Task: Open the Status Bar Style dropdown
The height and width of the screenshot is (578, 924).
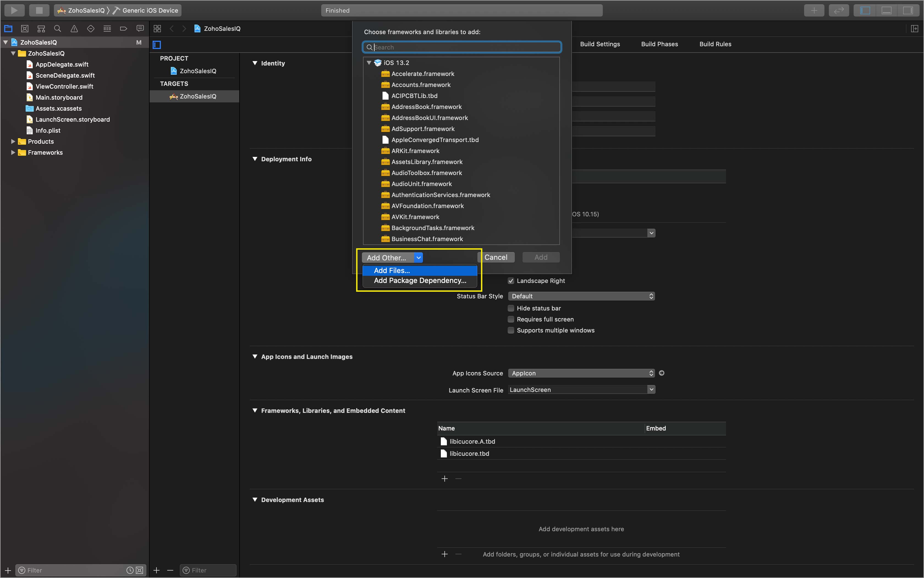Action: pos(582,296)
